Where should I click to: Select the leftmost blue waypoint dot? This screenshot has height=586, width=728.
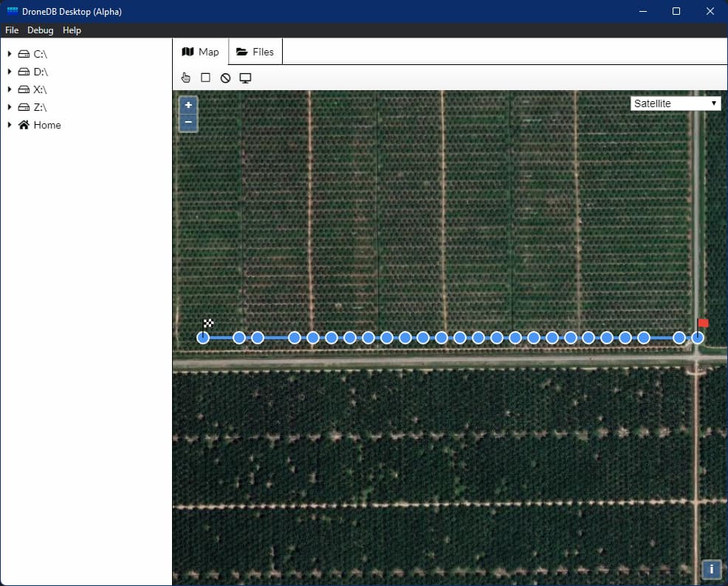pos(203,338)
